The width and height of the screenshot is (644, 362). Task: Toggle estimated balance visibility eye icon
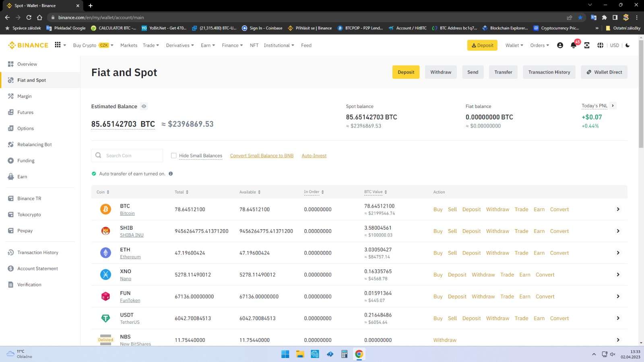click(144, 107)
